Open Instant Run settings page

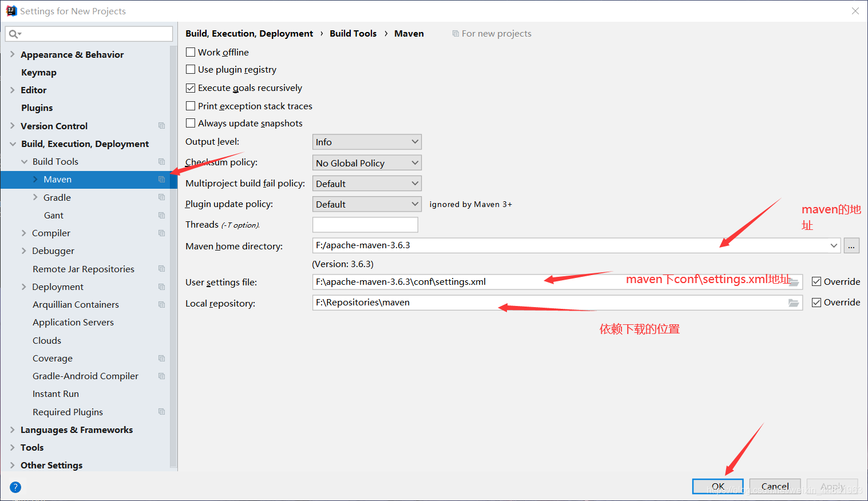coord(56,393)
